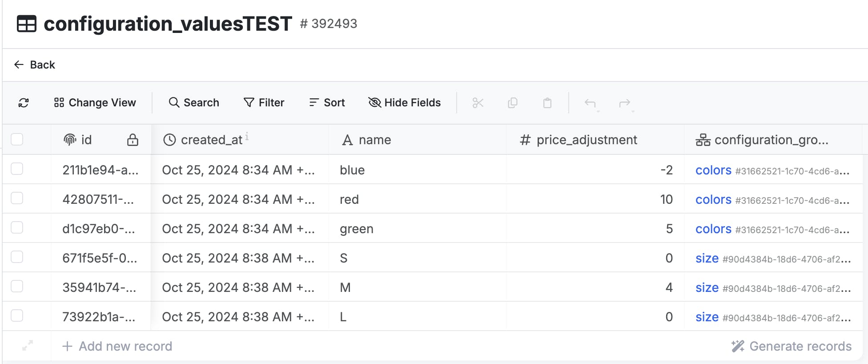Click the scissors cut icon
The height and width of the screenshot is (364, 868).
tap(478, 103)
